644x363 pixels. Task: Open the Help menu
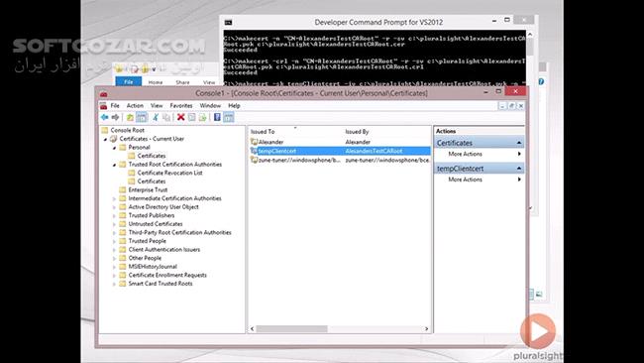pyautogui.click(x=234, y=106)
